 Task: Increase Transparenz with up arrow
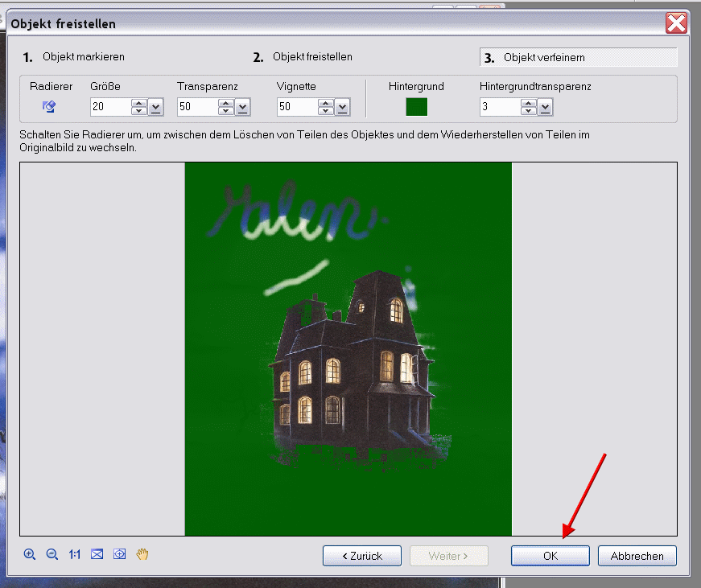pyautogui.click(x=226, y=103)
